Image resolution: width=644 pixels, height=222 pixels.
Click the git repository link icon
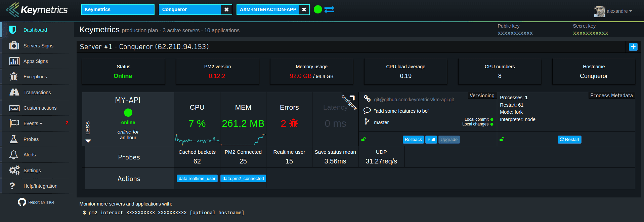tap(367, 99)
